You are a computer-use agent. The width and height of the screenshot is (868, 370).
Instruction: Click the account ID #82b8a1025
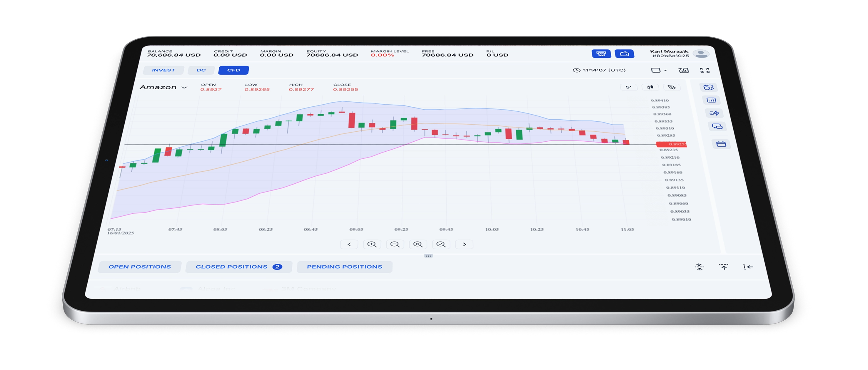point(670,56)
